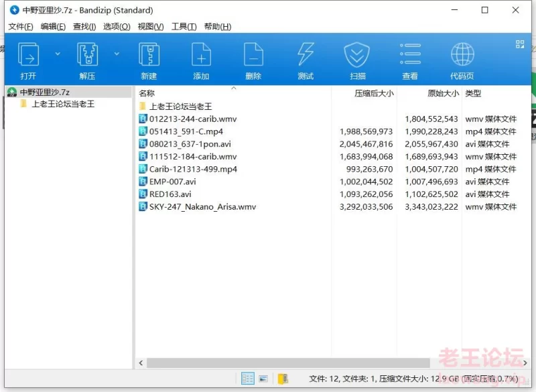Click the file icon of 051413_591-C.mp4

(143, 131)
